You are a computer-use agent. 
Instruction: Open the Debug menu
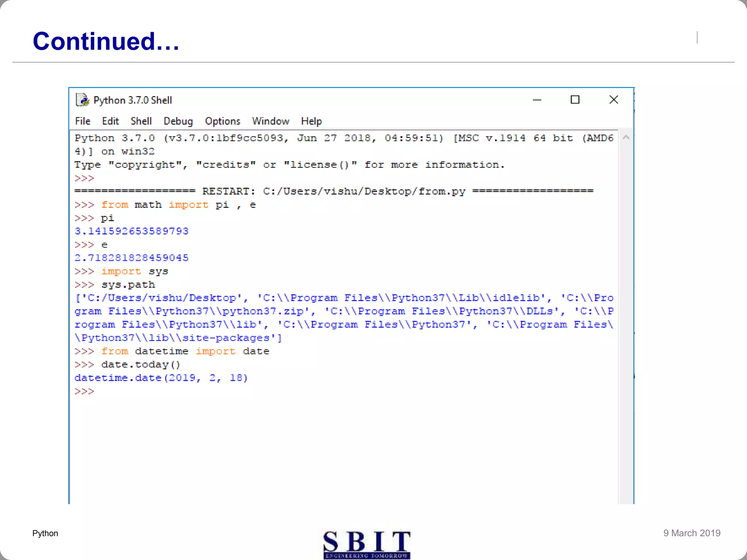point(178,121)
